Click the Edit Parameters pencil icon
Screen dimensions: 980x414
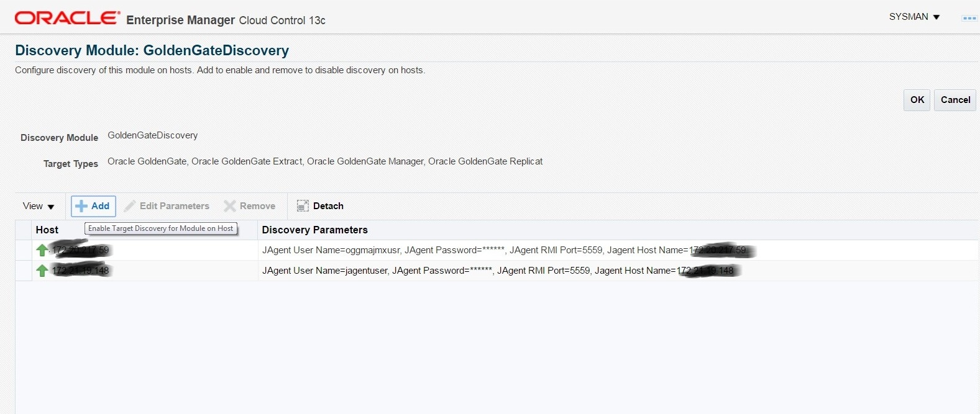click(x=130, y=206)
